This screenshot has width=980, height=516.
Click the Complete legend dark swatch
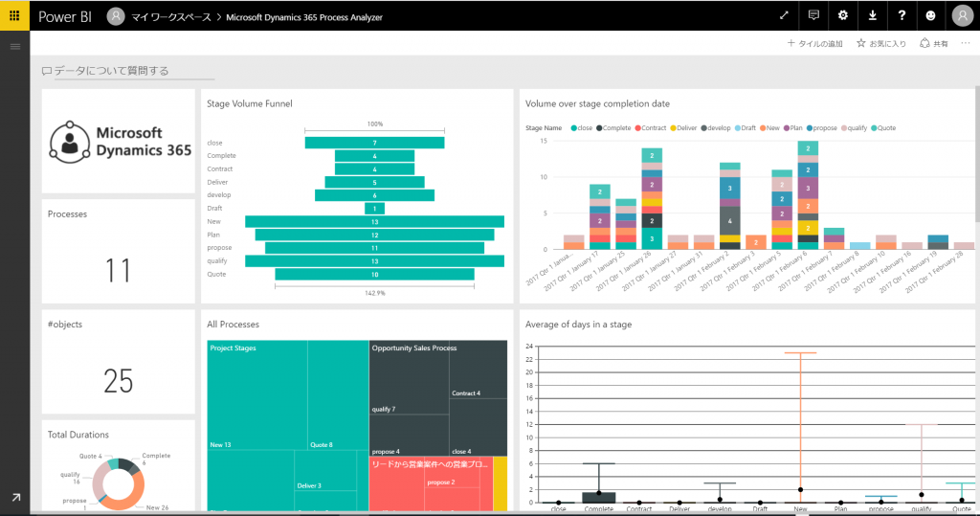(x=599, y=128)
